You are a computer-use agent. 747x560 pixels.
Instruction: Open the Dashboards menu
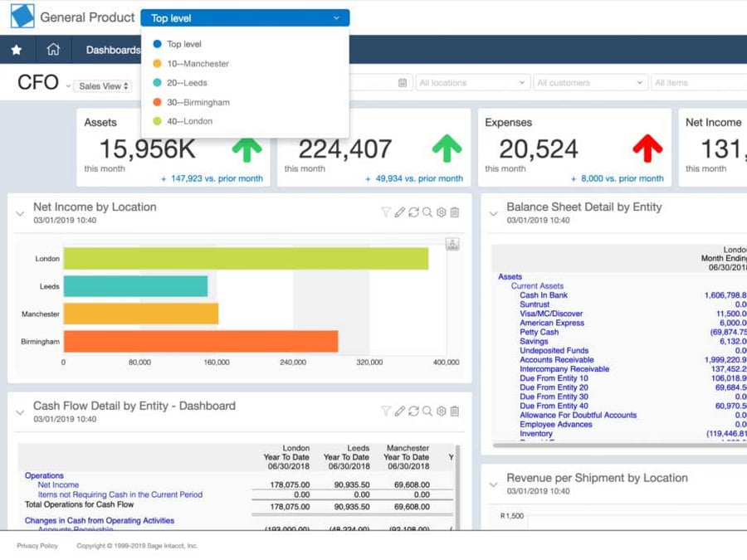[x=112, y=50]
